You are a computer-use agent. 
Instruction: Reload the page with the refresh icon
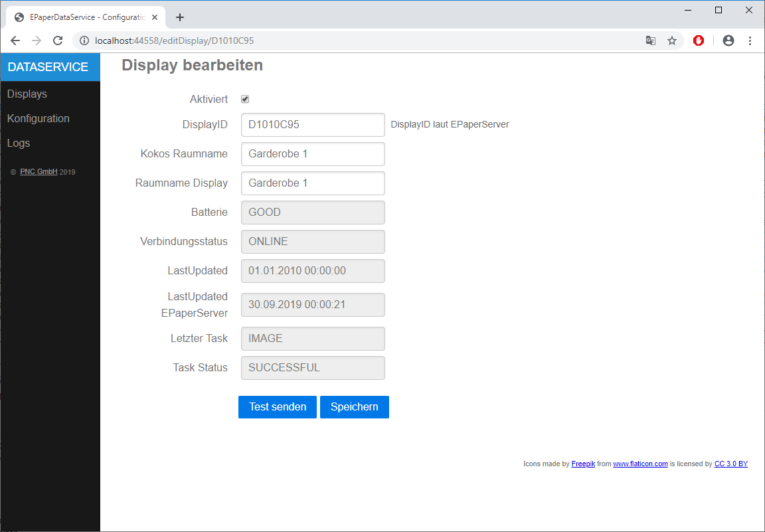(58, 41)
